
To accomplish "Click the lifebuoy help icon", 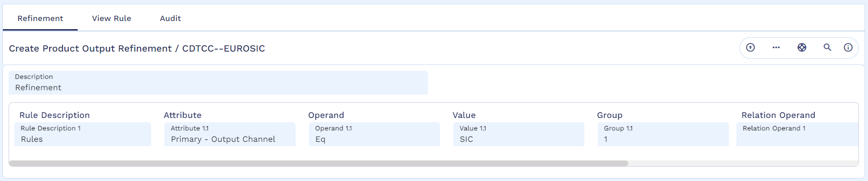I will [x=802, y=47].
